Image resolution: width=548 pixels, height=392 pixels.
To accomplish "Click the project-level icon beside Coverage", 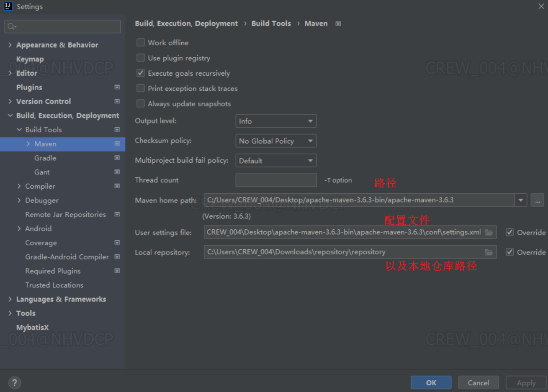I will point(117,243).
